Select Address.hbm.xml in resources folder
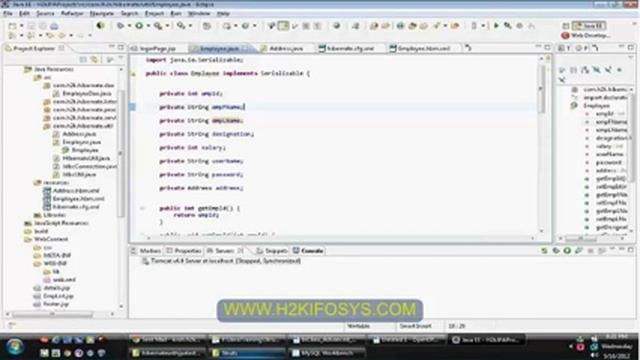The width and height of the screenshot is (640, 360). point(72,191)
